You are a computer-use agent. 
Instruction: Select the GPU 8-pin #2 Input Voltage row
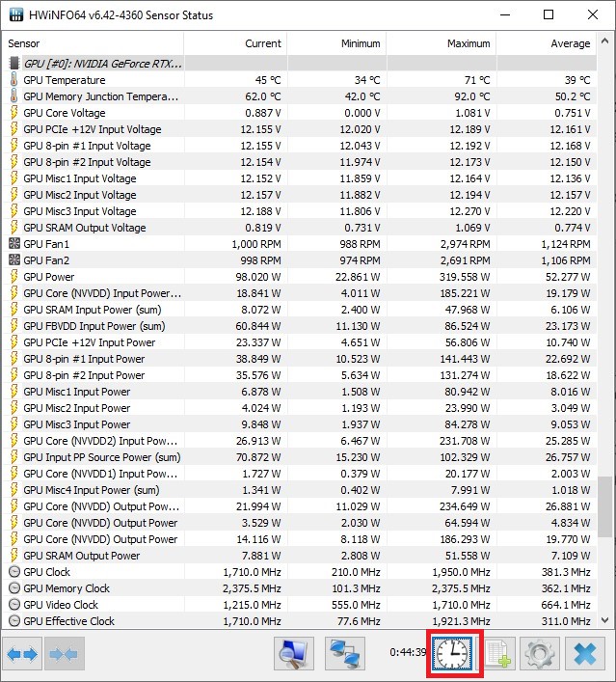pyautogui.click(x=300, y=162)
